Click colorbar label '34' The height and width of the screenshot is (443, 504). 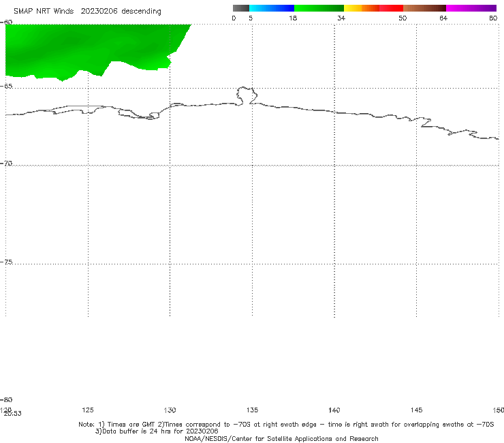pos(341,18)
